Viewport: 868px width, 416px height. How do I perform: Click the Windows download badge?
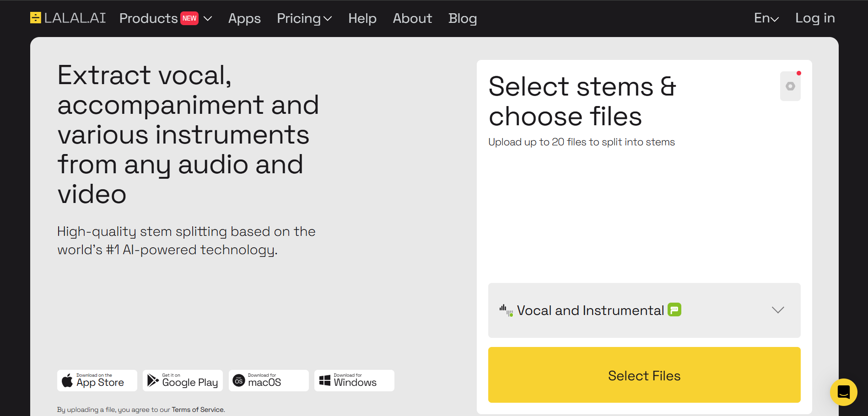coord(354,380)
